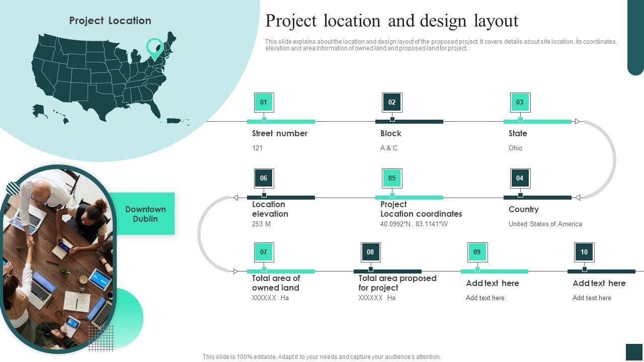Select the block value A & C
Image resolution: width=644 pixels, height=362 pixels.
pyautogui.click(x=389, y=148)
